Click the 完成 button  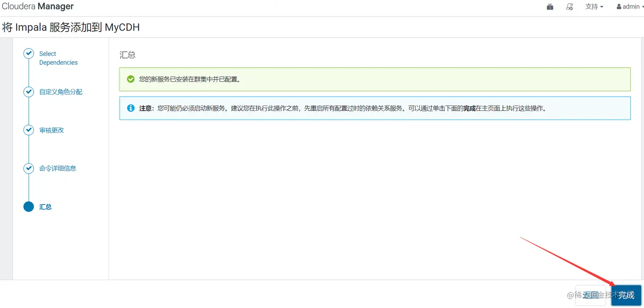(626, 295)
